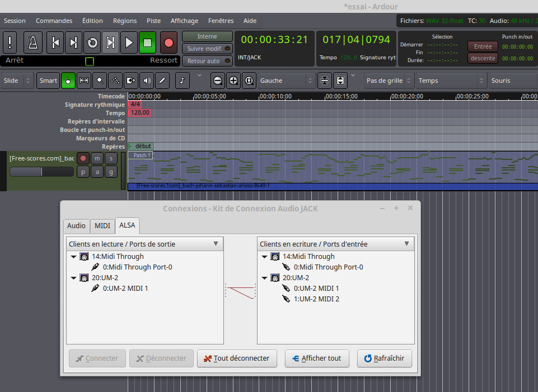
Task: Click the track gain fader slider
Action: coord(41,172)
